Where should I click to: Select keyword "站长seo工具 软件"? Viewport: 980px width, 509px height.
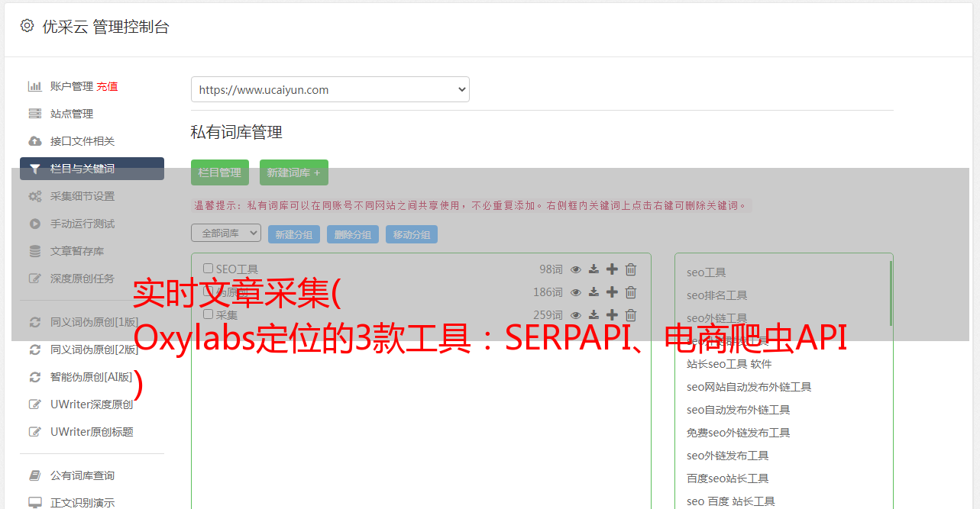(x=729, y=364)
